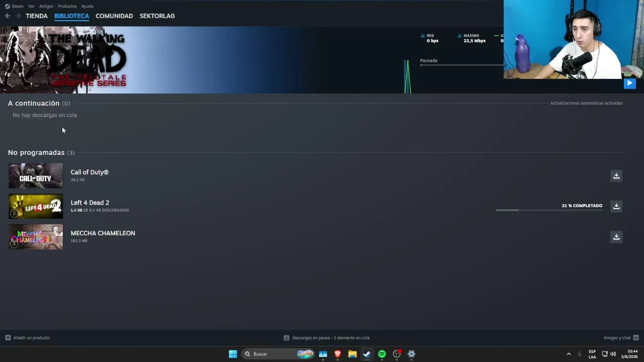This screenshot has width=644, height=362.
Task: Select the 'Left 4 Dead 2' title
Action: [90, 203]
